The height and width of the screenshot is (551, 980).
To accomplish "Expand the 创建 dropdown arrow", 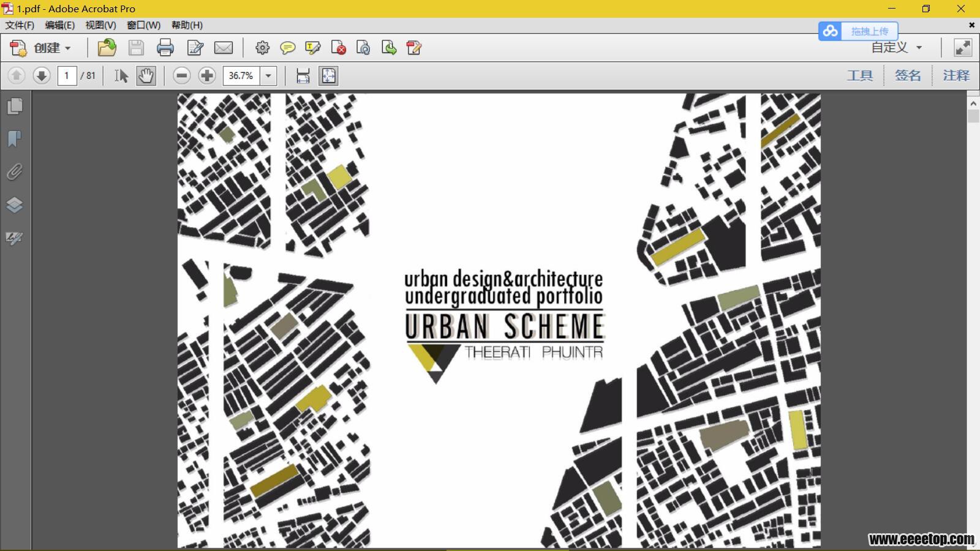I will point(68,48).
